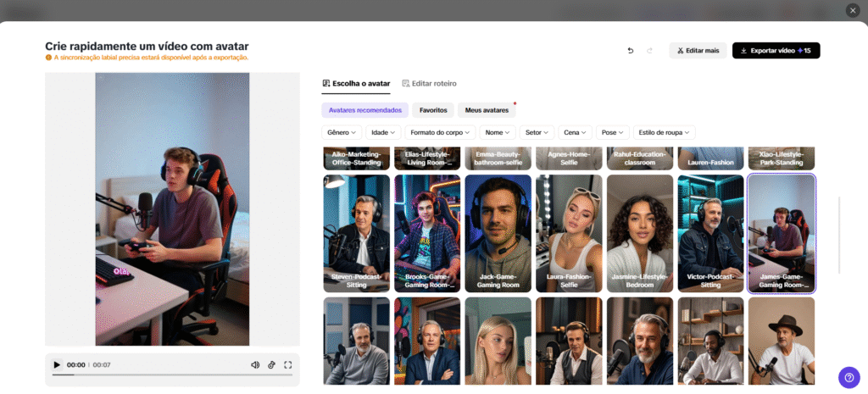Click the undo arrow icon
Screen dimensions: 868x394
[630, 50]
